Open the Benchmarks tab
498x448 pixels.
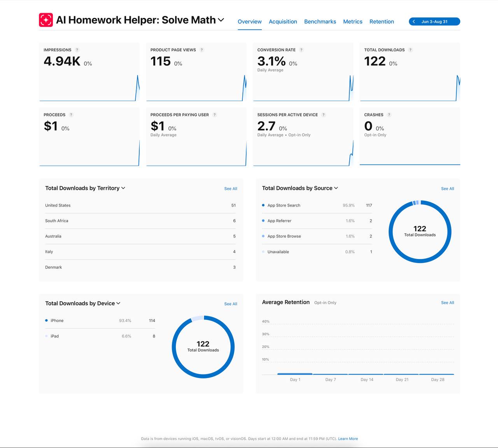pyautogui.click(x=320, y=22)
